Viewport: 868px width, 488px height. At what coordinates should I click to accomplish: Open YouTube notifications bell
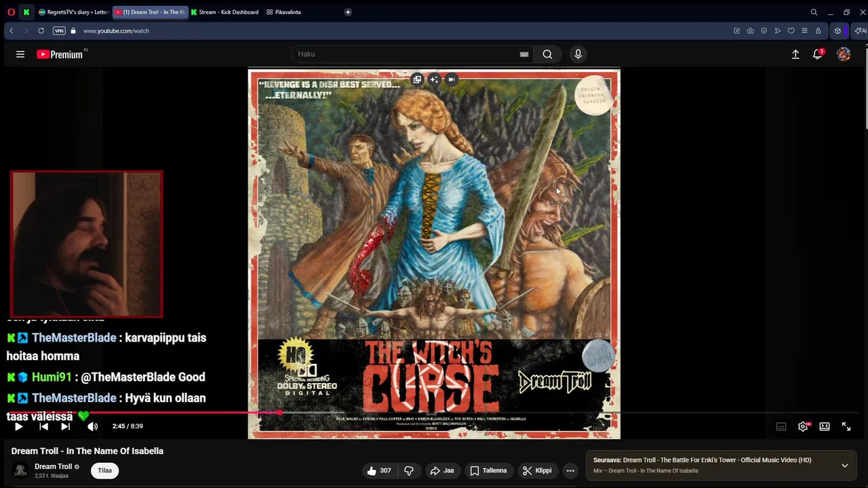[818, 54]
